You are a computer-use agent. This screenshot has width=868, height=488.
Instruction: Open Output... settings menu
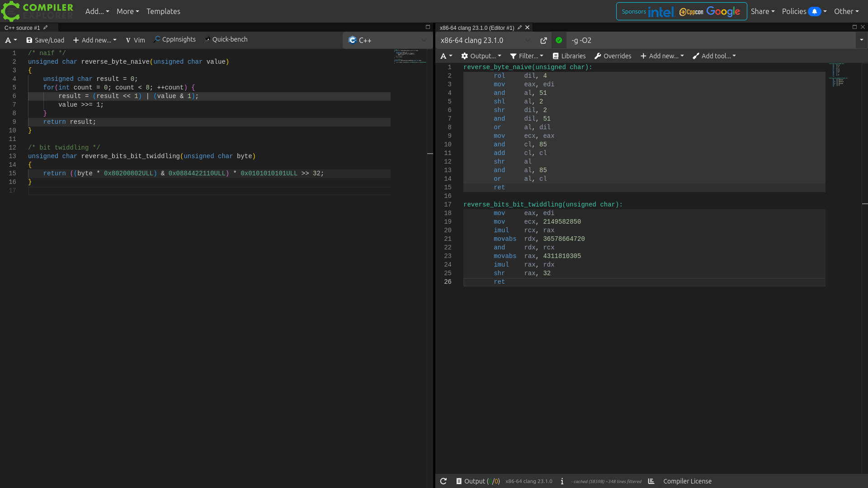pyautogui.click(x=481, y=56)
